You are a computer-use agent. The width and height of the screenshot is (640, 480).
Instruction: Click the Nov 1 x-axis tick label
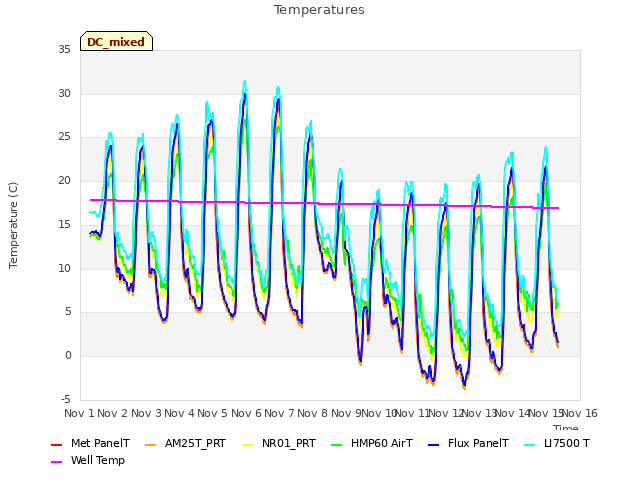point(79,413)
